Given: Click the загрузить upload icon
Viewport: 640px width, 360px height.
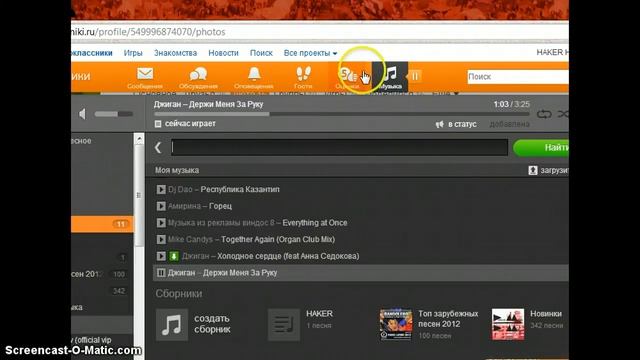Looking at the screenshot, I should tap(533, 170).
